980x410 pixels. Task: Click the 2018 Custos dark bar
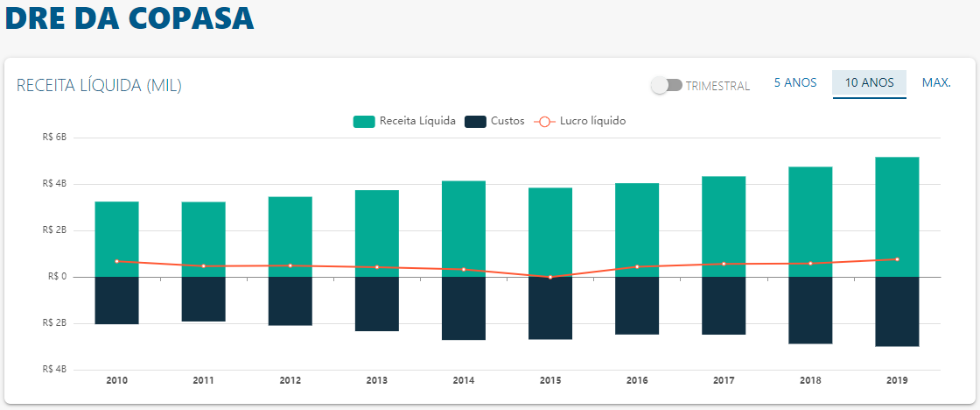[x=810, y=310]
